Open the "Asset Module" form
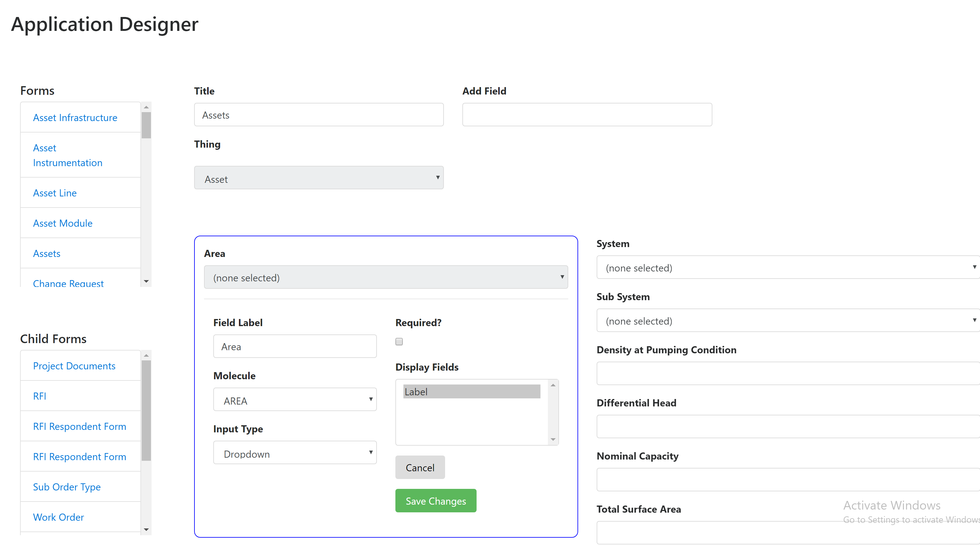Screen dimensions: 980x546 coord(63,223)
